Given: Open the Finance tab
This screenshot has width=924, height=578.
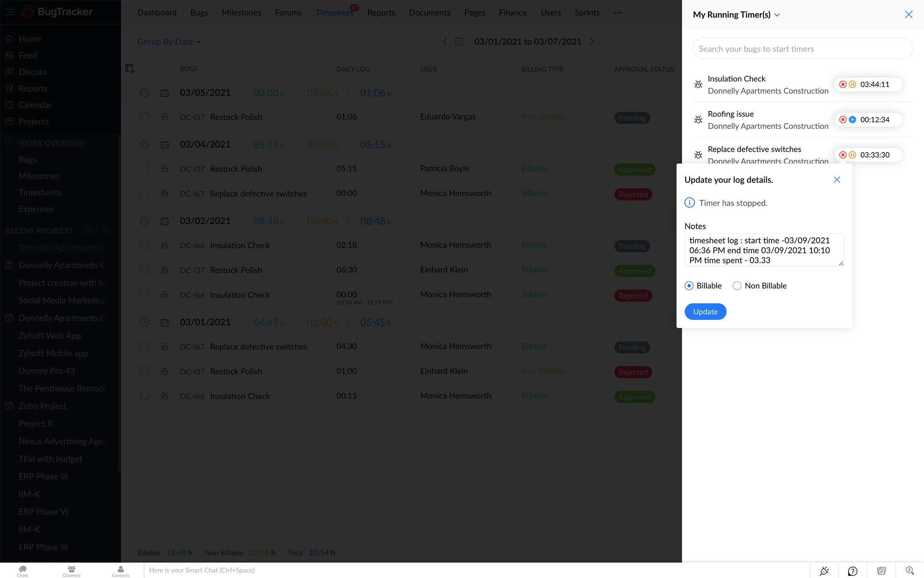Looking at the screenshot, I should pyautogui.click(x=513, y=13).
